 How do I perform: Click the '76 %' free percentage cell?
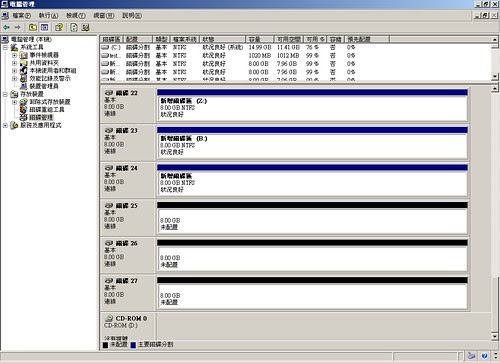pyautogui.click(x=312, y=47)
